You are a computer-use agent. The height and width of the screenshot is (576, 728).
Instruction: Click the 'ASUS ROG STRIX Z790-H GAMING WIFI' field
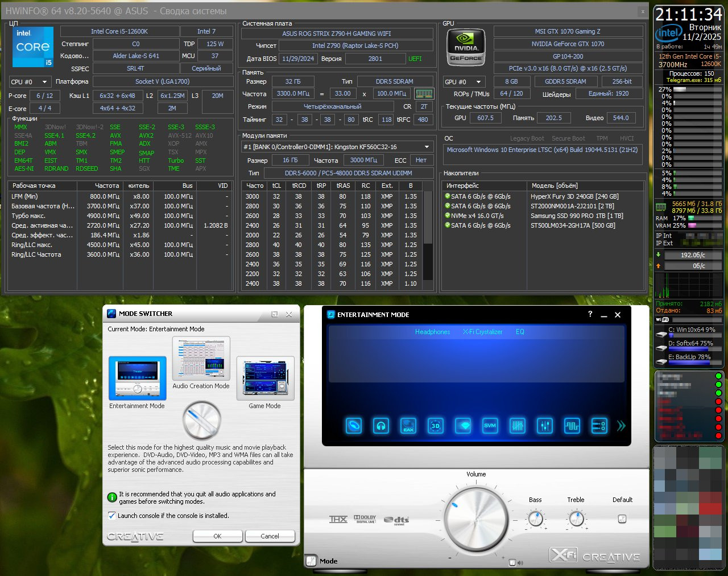tap(337, 34)
